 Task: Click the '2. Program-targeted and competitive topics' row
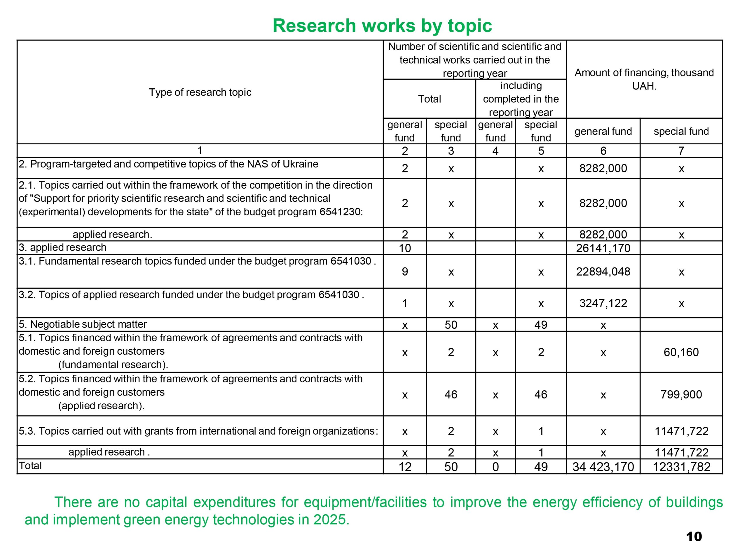pyautogui.click(x=168, y=164)
